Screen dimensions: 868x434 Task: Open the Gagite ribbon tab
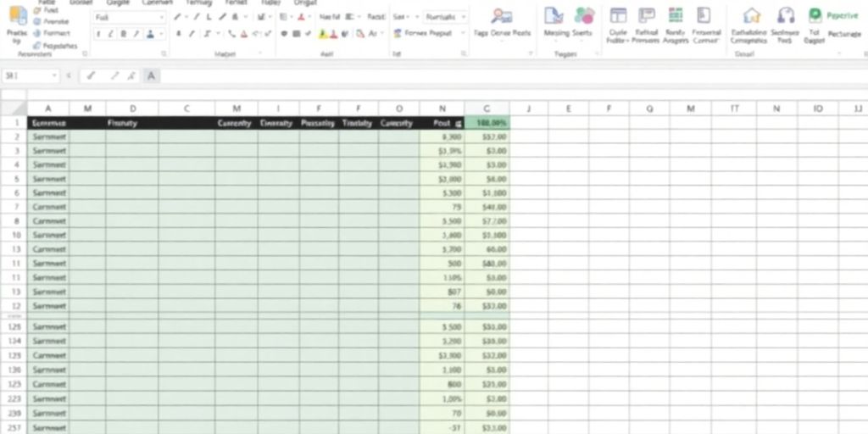click(117, 3)
